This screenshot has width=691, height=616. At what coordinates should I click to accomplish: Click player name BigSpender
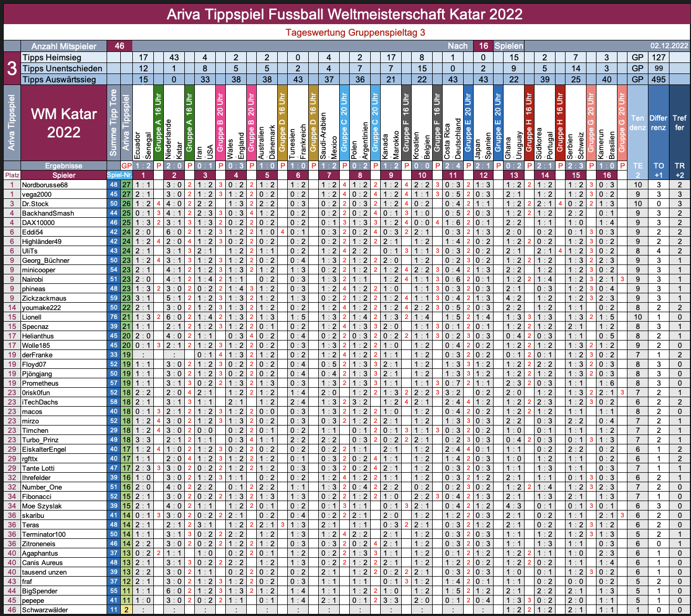tap(40, 591)
